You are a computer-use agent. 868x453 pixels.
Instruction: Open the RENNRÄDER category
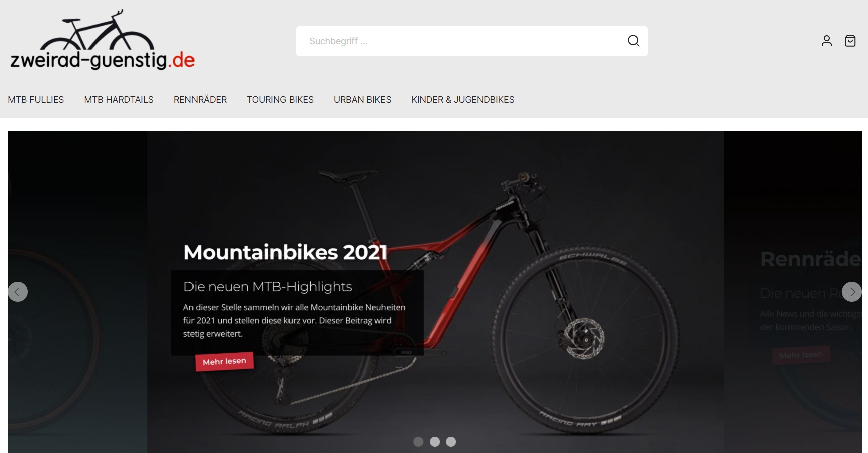point(200,100)
